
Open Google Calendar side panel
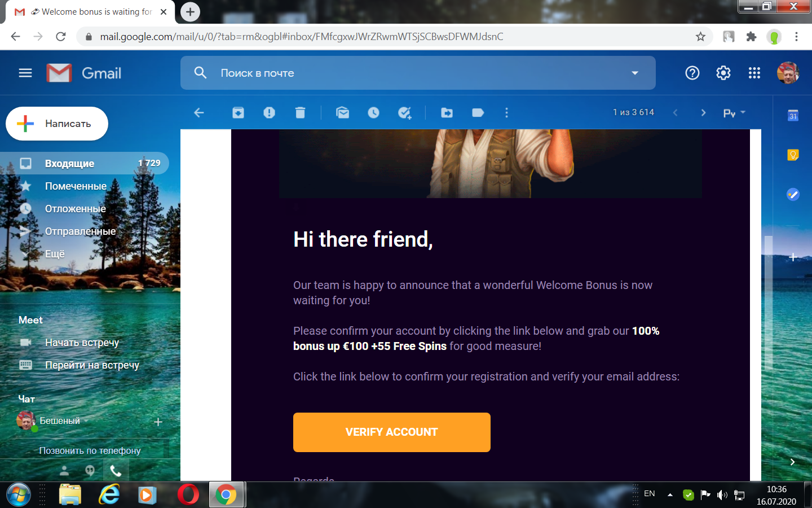(793, 116)
